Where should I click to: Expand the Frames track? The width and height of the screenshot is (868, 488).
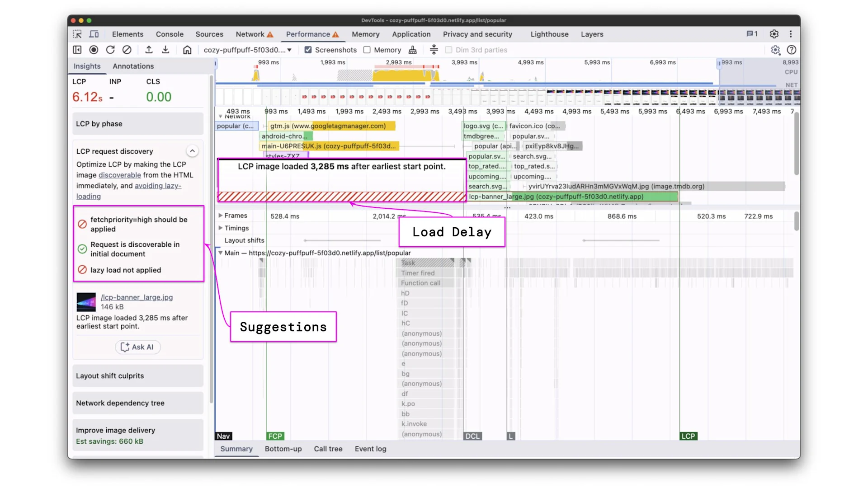click(221, 216)
